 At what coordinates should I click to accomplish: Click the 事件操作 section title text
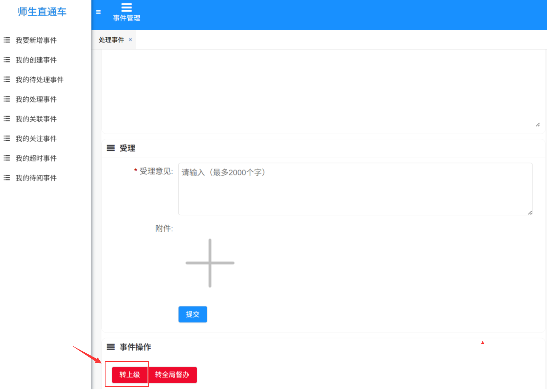tap(135, 347)
